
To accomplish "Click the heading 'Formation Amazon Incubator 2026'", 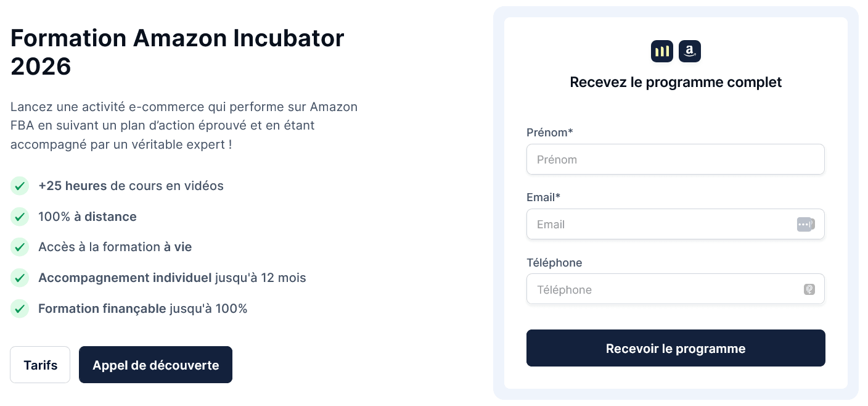I will tap(178, 52).
